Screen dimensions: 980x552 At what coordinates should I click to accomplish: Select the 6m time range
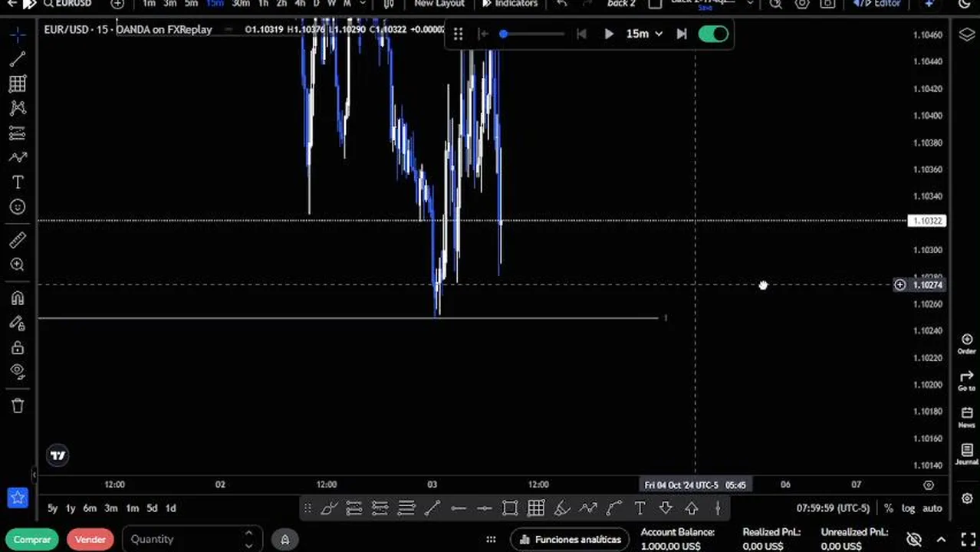[x=90, y=508]
